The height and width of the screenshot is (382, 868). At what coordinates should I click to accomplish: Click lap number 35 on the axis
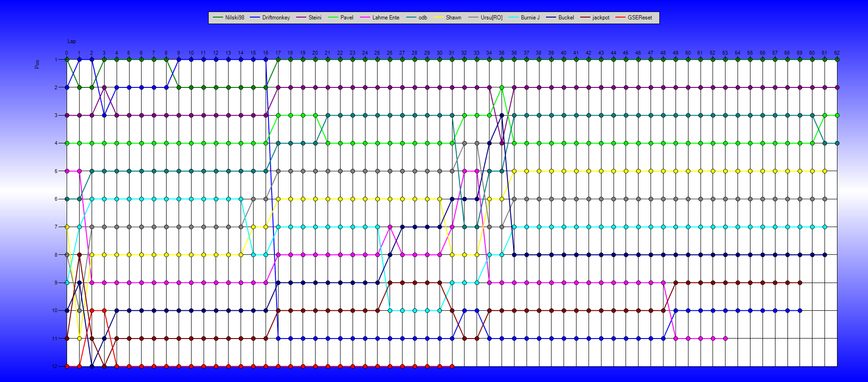click(502, 53)
